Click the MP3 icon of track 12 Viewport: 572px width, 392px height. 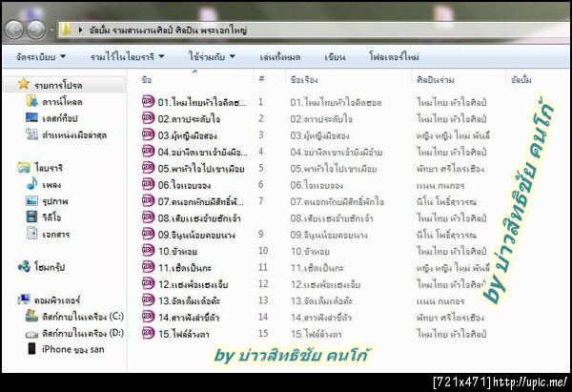148,283
